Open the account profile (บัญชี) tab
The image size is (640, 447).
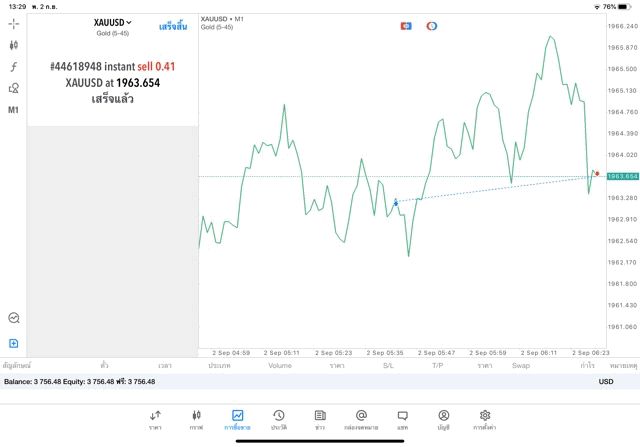[443, 418]
